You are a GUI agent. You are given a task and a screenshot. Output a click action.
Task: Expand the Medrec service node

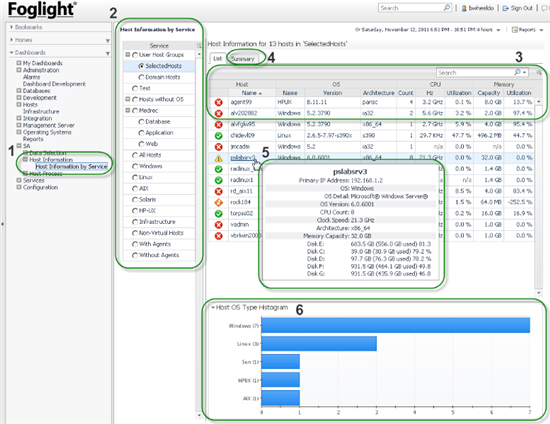tap(128, 110)
